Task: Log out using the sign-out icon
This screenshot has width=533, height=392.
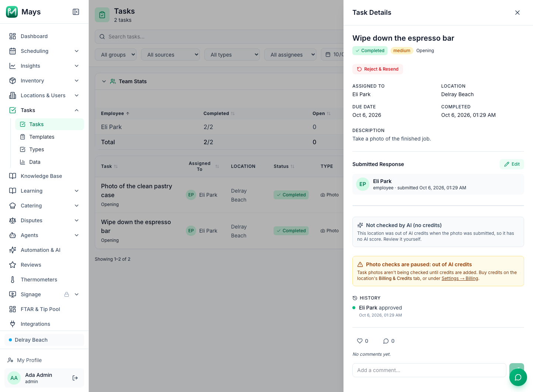Action: (75, 378)
